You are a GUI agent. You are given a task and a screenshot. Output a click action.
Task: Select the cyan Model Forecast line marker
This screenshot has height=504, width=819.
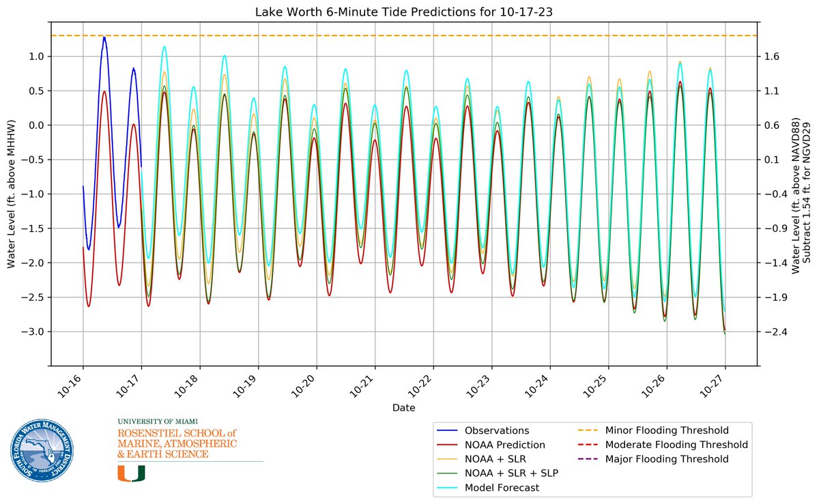[x=447, y=488]
